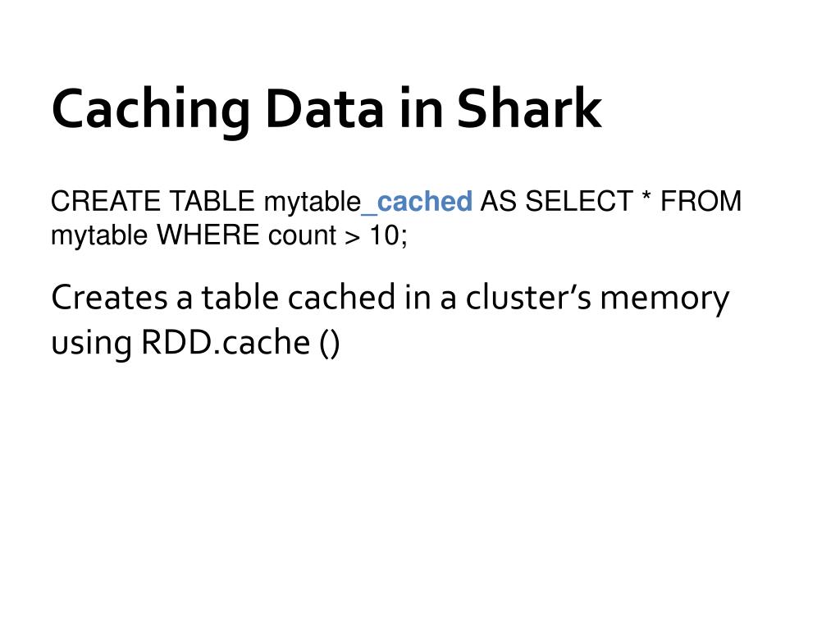The height and width of the screenshot is (630, 840).
Task: Click the word 'cluster's' in the description
Action: (528, 297)
